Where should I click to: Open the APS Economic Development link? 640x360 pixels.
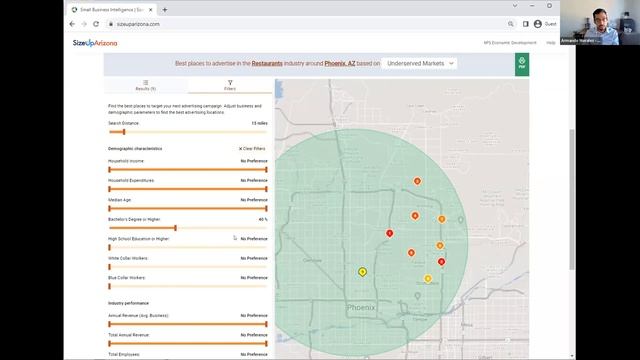pyautogui.click(x=510, y=42)
